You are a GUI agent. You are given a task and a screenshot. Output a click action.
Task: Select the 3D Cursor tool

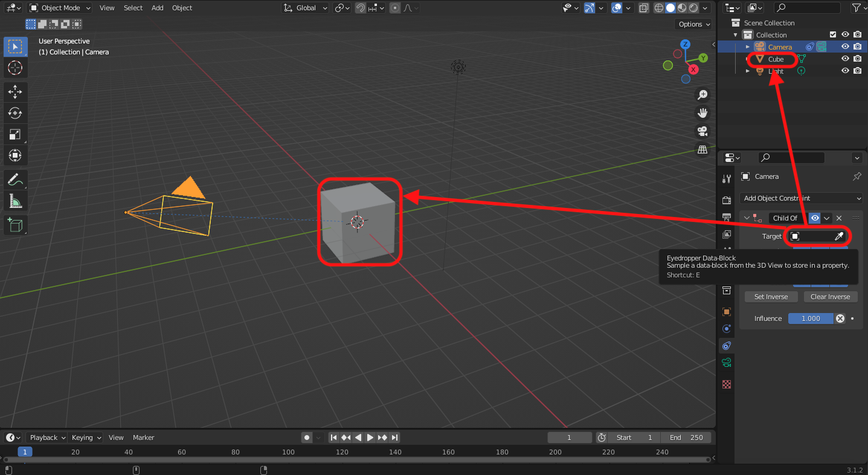coord(15,68)
